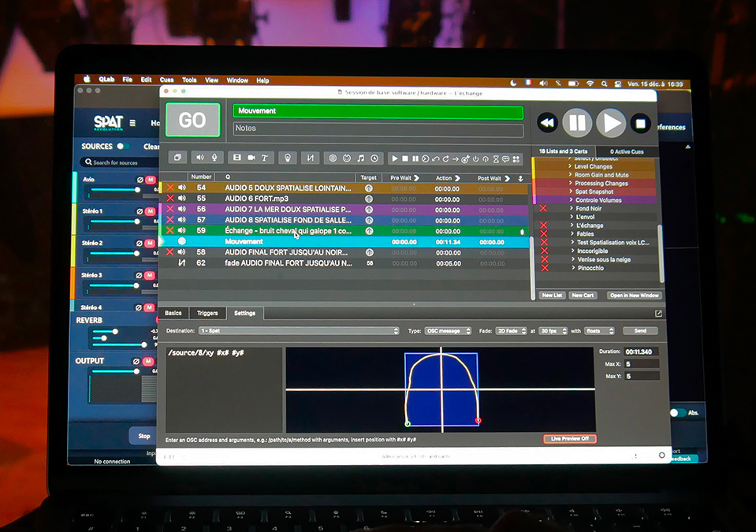Mute Stéréo 2 source in Spat
The image size is (756, 532).
click(x=150, y=244)
